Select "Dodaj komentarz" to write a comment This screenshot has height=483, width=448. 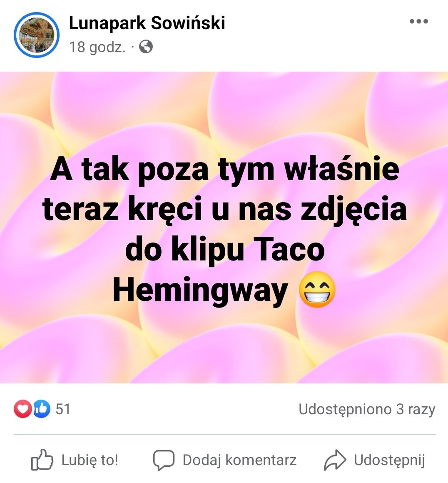point(239,460)
